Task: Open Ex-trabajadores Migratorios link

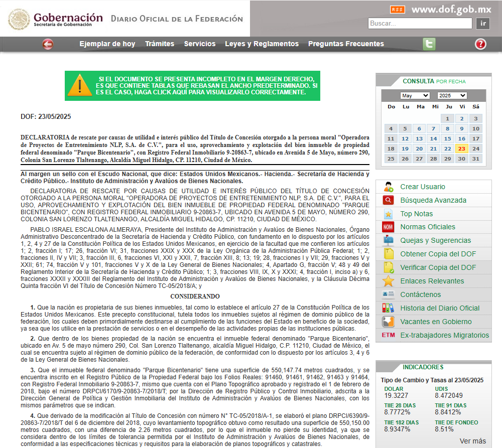Action: point(445,335)
